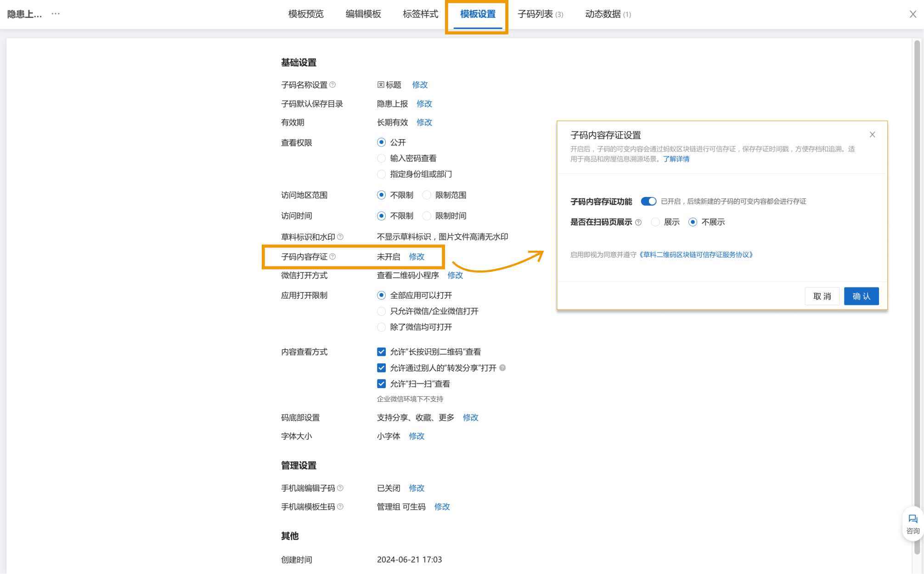Open the three-dots menu beside title
Screen dimensions: 924x574
tap(56, 14)
